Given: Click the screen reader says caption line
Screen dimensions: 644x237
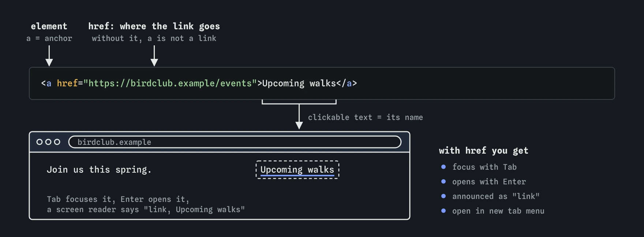Looking at the screenshot, I should (146, 210).
